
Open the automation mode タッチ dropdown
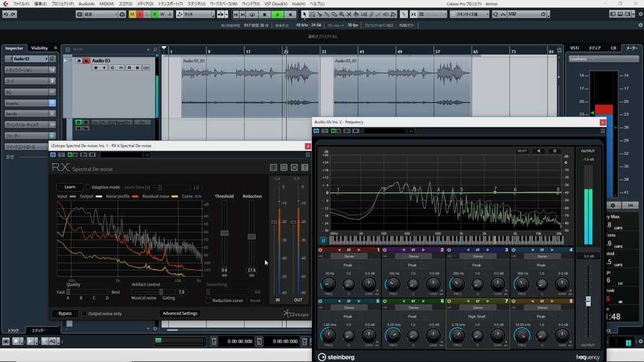199,14
